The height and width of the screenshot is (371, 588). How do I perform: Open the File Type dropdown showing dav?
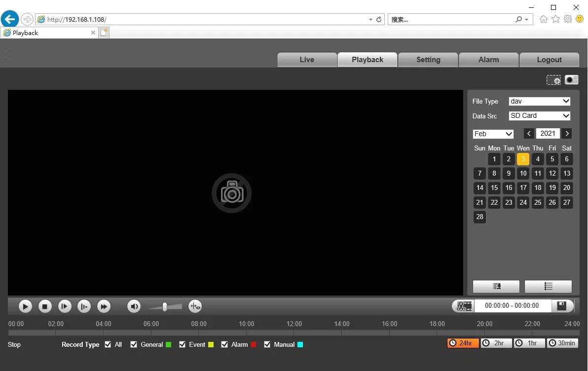point(540,101)
